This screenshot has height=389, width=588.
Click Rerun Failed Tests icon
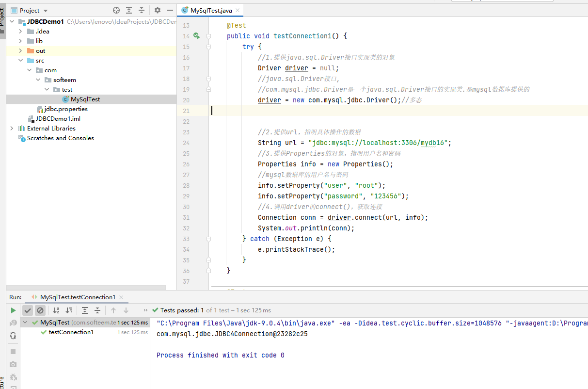click(x=13, y=323)
